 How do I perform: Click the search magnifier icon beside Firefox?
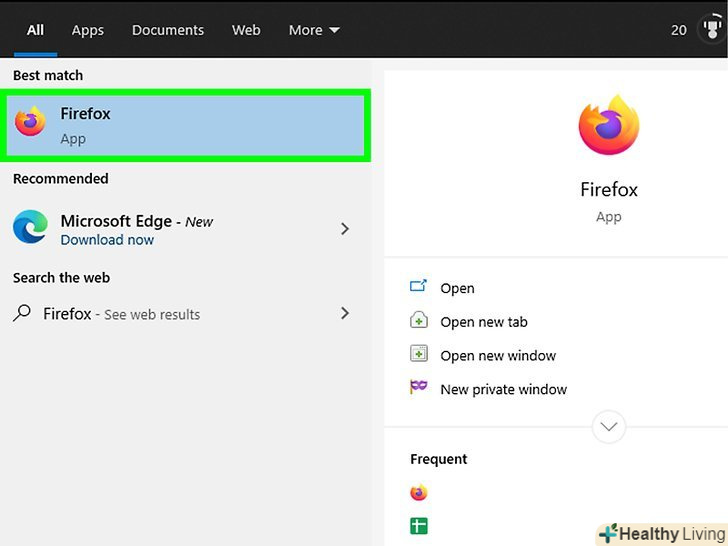click(22, 313)
